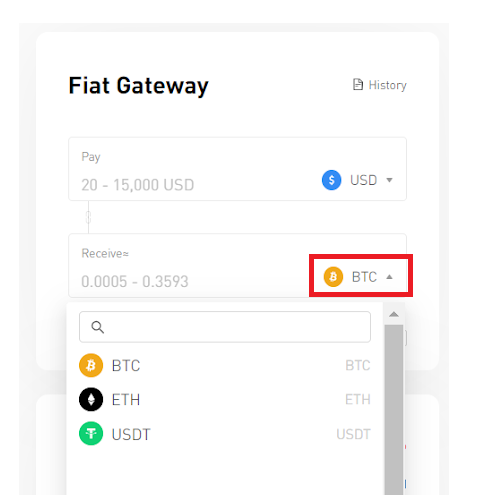Click the scrollbar up arrow in dropdown

pyautogui.click(x=394, y=314)
